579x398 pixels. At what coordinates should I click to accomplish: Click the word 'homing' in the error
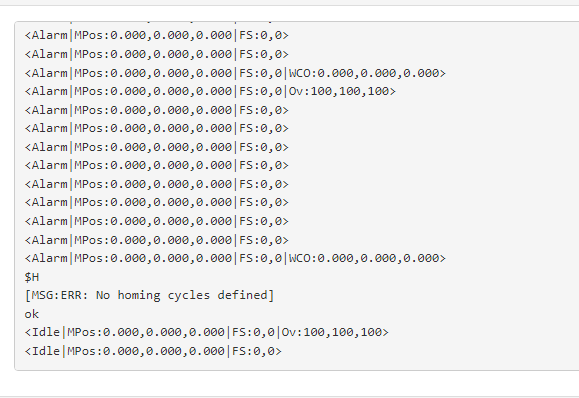[x=139, y=295]
